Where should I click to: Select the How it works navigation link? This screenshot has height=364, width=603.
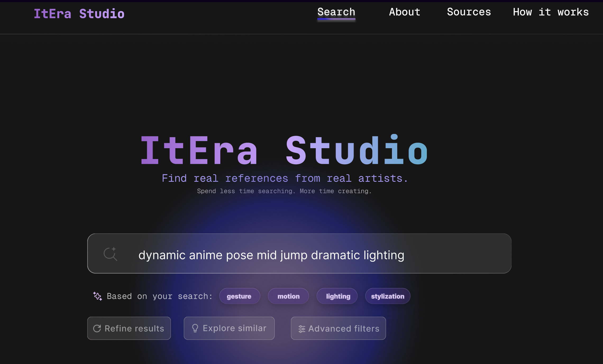pyautogui.click(x=551, y=12)
